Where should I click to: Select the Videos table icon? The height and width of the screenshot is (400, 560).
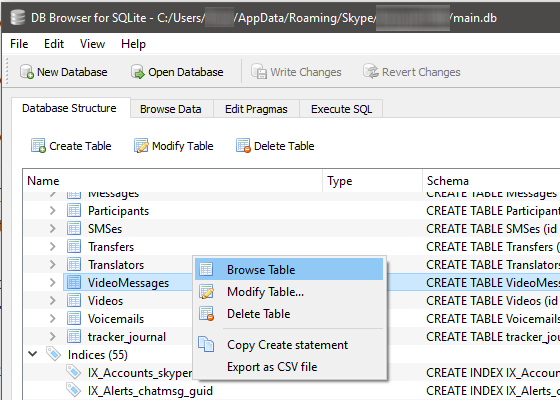pyautogui.click(x=74, y=300)
